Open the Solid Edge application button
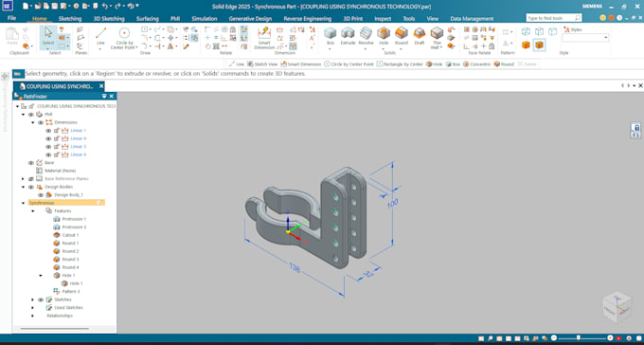This screenshot has height=345, width=644. 8,7
